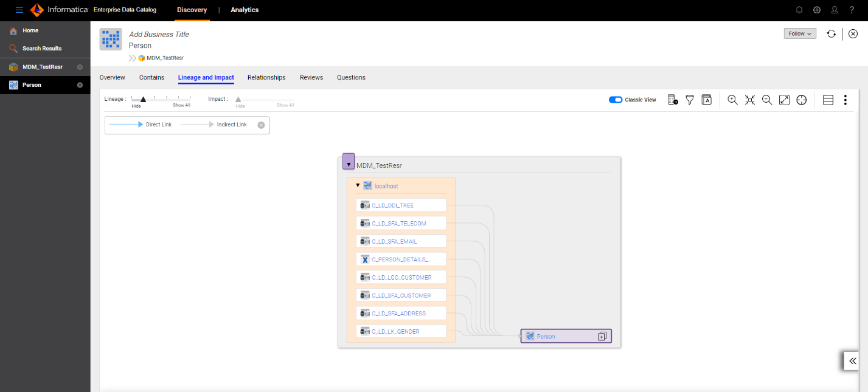868x392 pixels.
Task: Switch to the Questions tab
Action: tap(351, 77)
